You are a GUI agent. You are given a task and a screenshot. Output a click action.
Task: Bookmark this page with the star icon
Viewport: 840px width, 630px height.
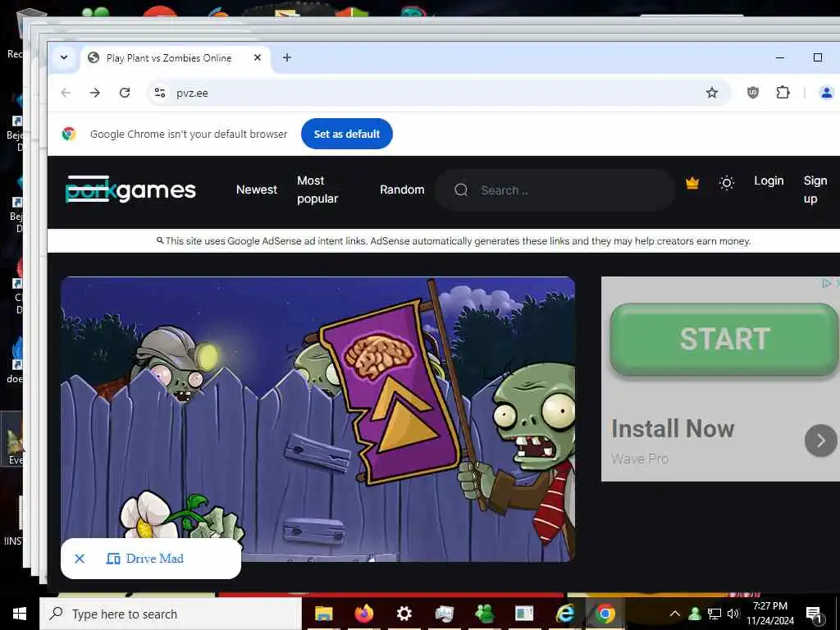coord(711,93)
